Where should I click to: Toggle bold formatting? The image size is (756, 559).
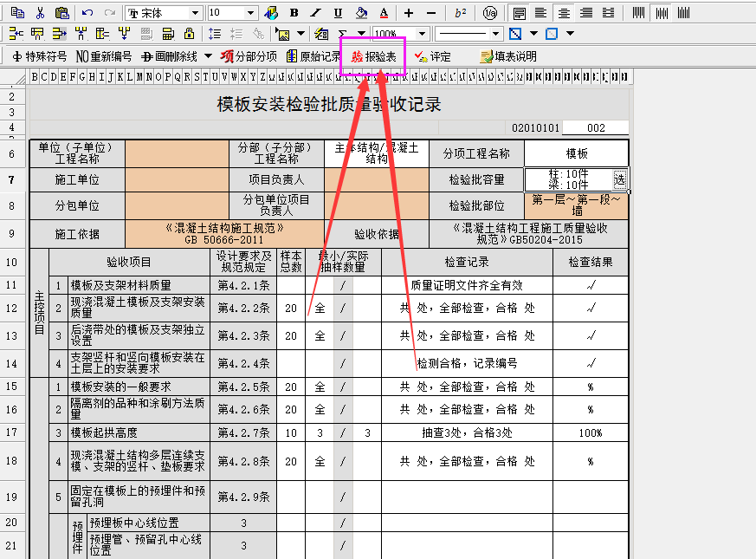coord(294,13)
